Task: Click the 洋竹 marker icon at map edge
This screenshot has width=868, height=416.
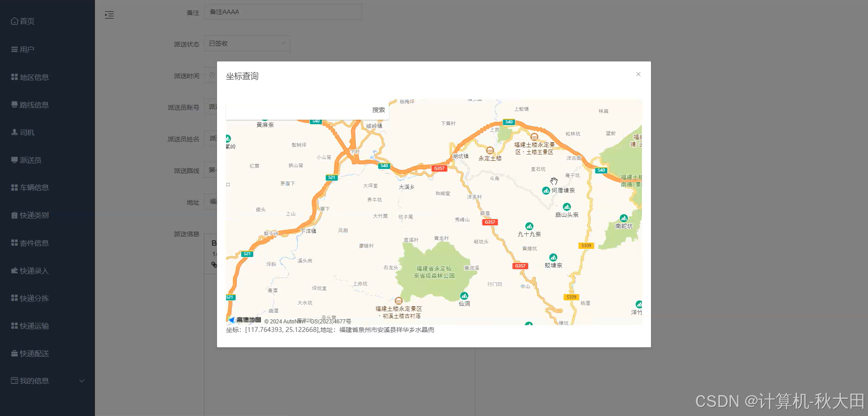Action: pos(638,304)
